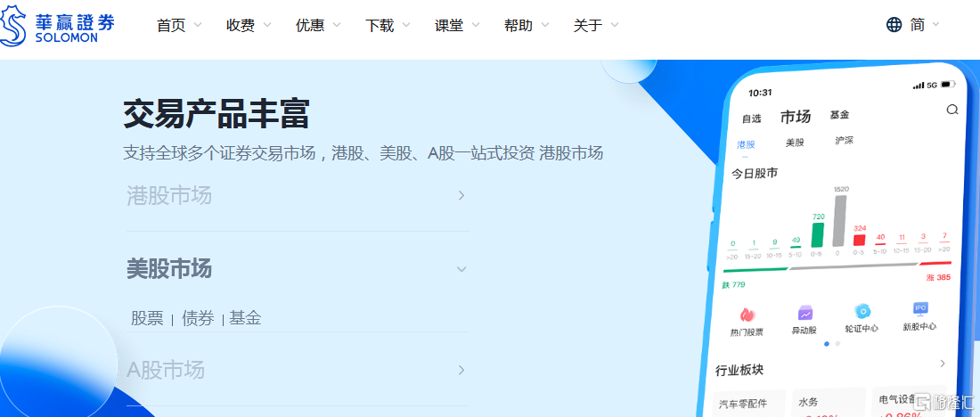The height and width of the screenshot is (417, 980).
Task: Click the green 720 bar in chart
Action: (x=818, y=234)
